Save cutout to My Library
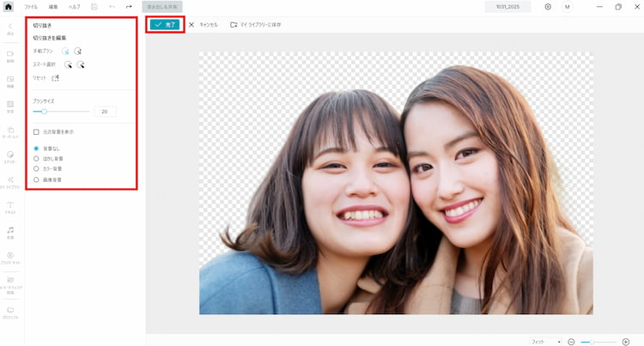The image size is (644, 346). (256, 25)
